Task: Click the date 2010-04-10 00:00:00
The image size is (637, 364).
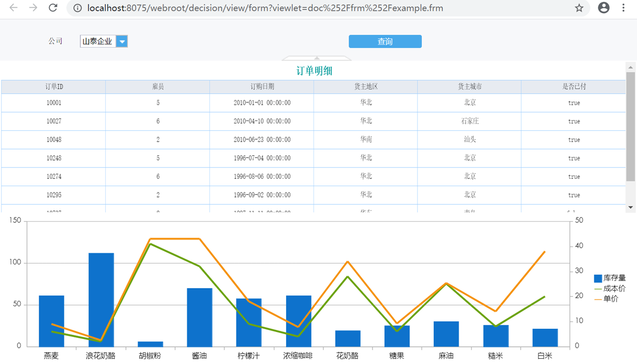Action: click(x=262, y=121)
